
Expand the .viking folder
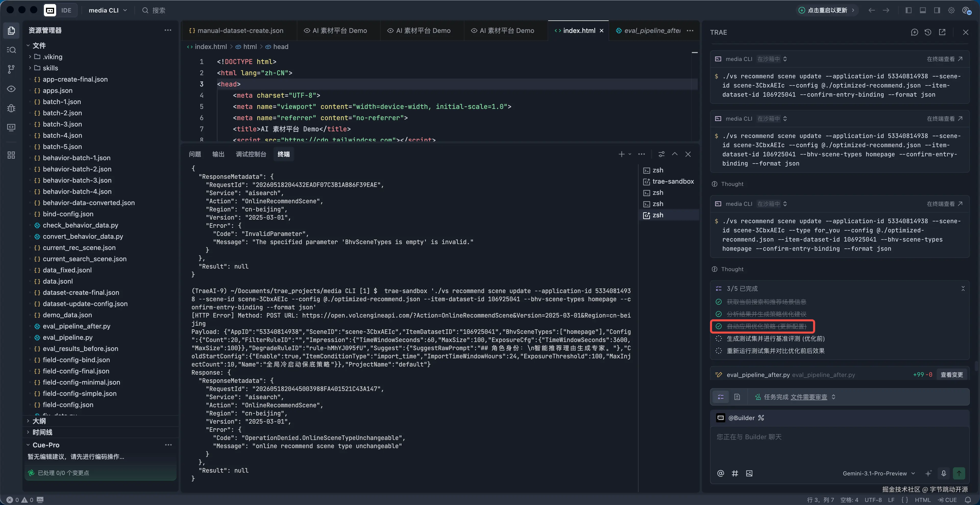[x=53, y=57]
